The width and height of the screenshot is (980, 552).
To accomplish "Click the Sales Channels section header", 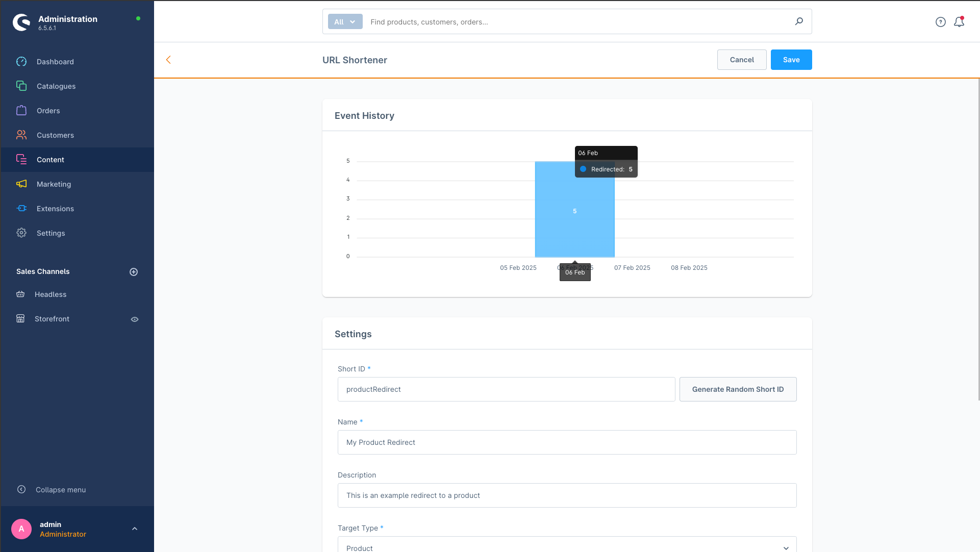I will click(x=43, y=271).
